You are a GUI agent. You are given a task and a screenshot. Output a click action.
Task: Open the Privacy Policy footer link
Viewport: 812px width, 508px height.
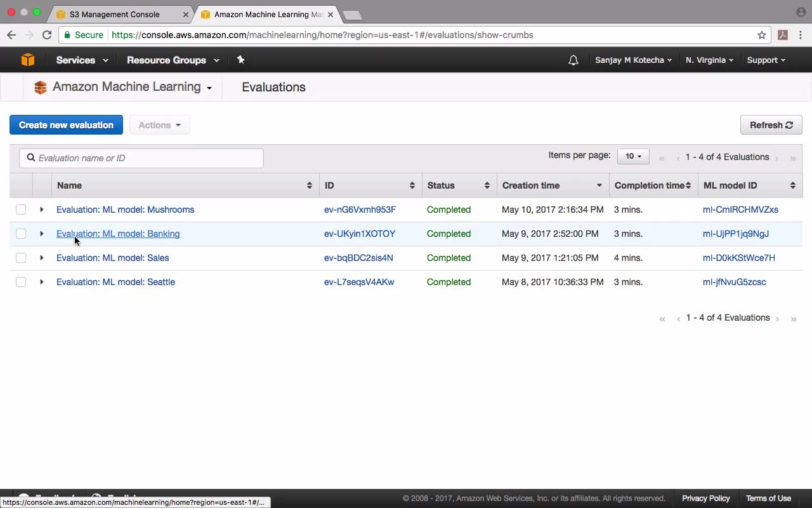pyautogui.click(x=706, y=498)
